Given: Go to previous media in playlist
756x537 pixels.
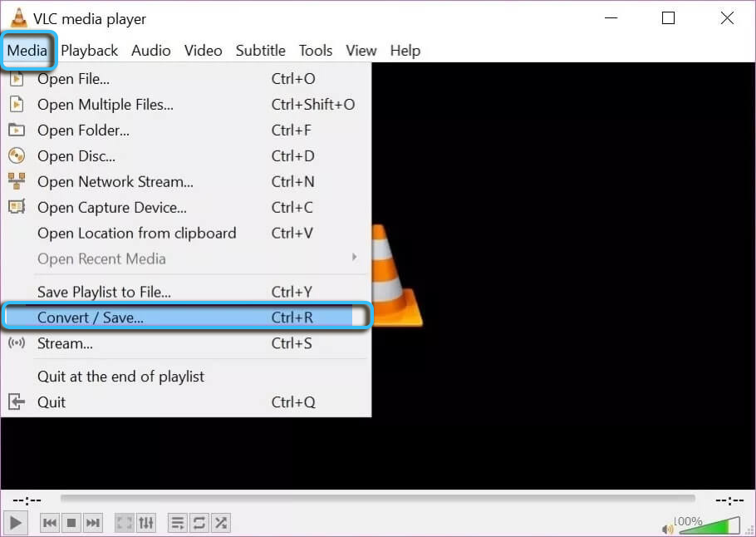Looking at the screenshot, I should pos(50,523).
